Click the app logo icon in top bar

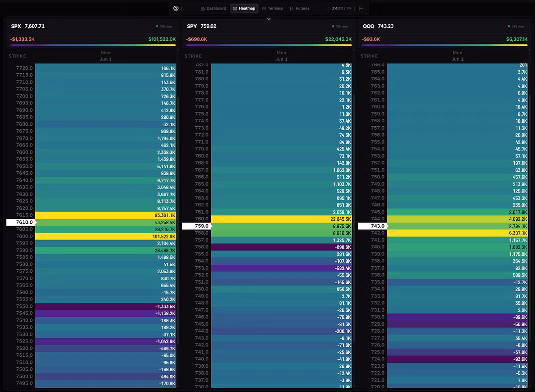coord(176,8)
